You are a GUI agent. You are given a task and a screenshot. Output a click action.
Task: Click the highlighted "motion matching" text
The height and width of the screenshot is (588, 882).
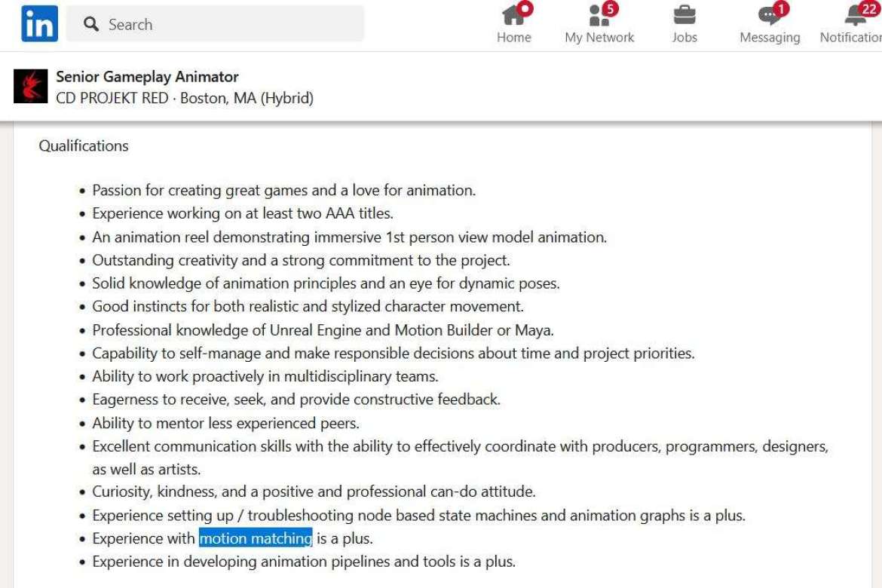coord(256,538)
